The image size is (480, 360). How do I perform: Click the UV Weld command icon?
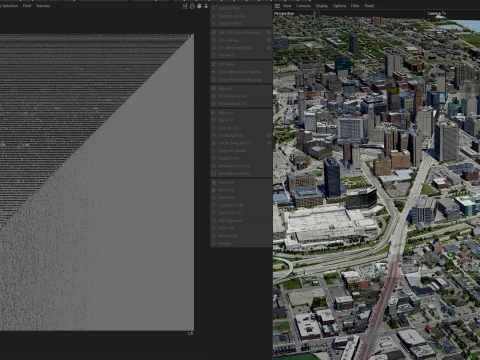pyautogui.click(x=214, y=55)
